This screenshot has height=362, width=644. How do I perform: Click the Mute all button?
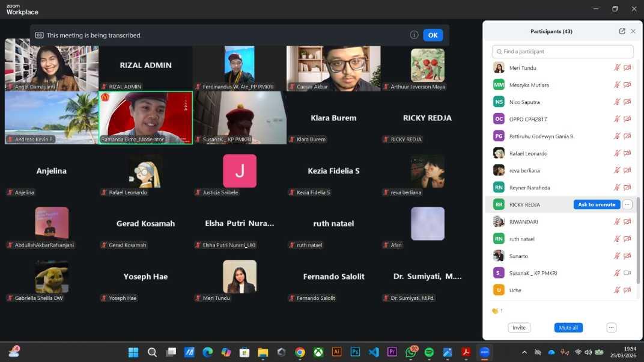tap(568, 328)
